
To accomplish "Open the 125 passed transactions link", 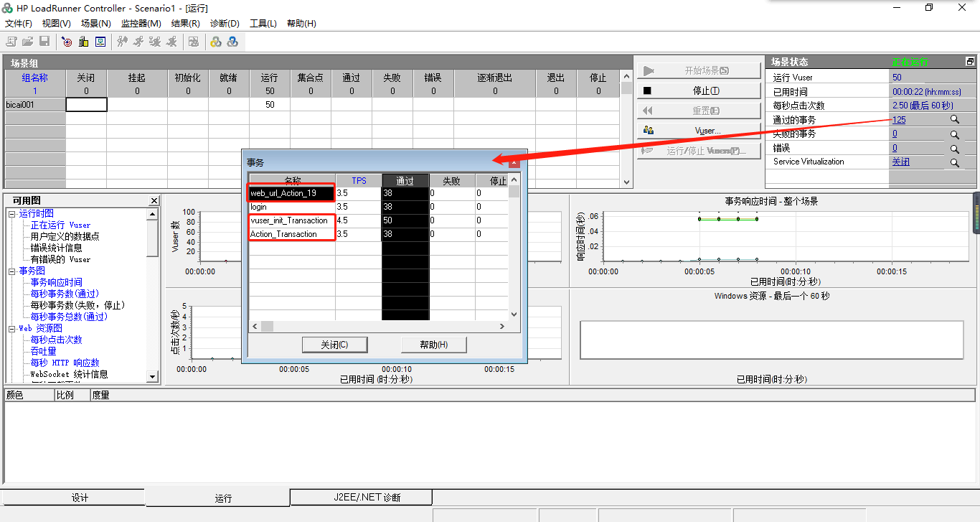I will pyautogui.click(x=898, y=119).
